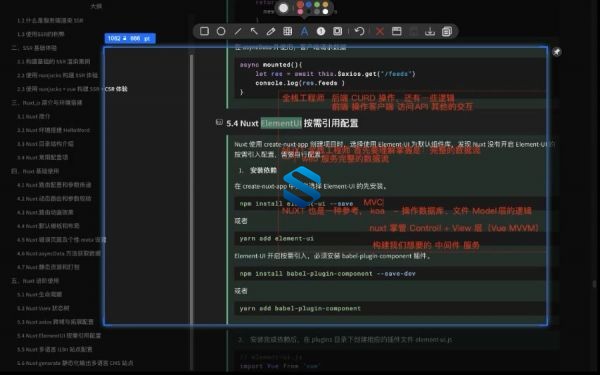Go to outline item 3.2 HelloWord
This screenshot has width=600, height=375.
point(53,130)
